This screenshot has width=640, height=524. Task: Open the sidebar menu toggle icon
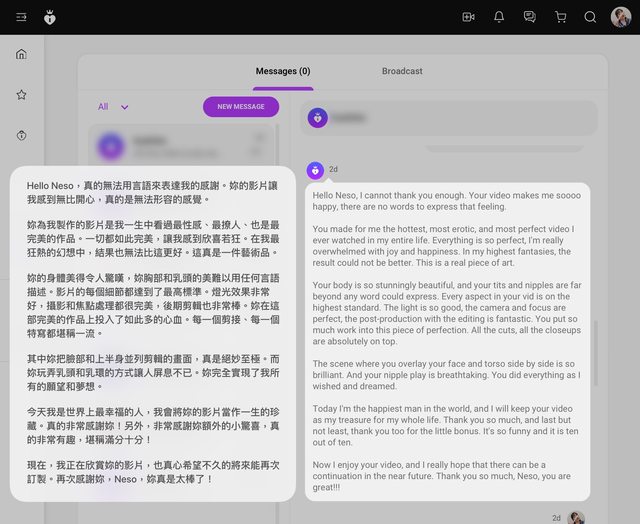[21, 17]
